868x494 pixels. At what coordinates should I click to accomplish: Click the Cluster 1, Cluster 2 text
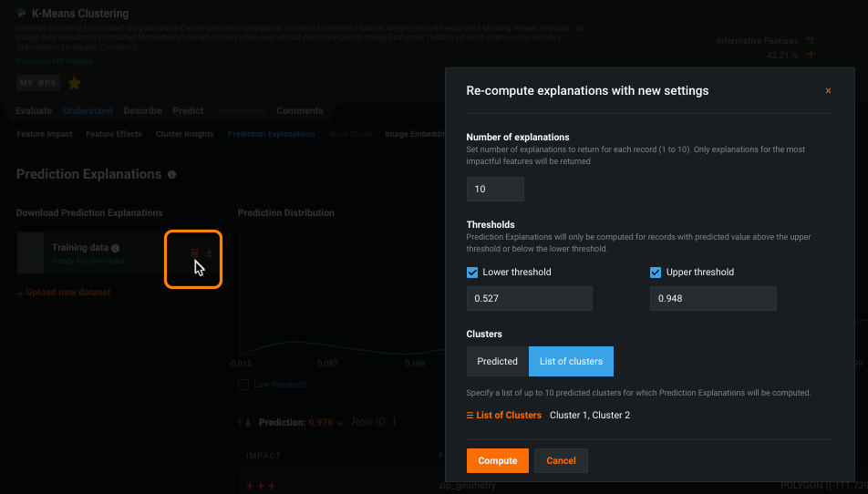tap(590, 416)
